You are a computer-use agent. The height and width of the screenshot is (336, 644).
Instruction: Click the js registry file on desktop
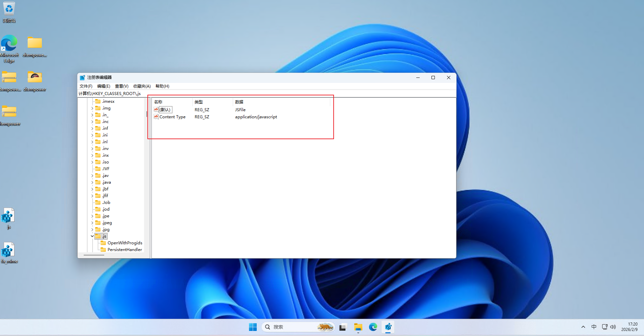[8, 217]
